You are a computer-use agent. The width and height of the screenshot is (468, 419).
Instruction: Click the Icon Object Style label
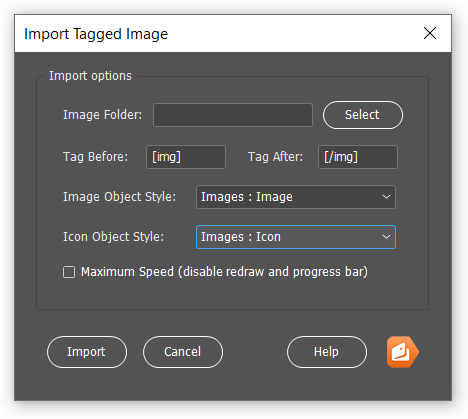pos(113,237)
